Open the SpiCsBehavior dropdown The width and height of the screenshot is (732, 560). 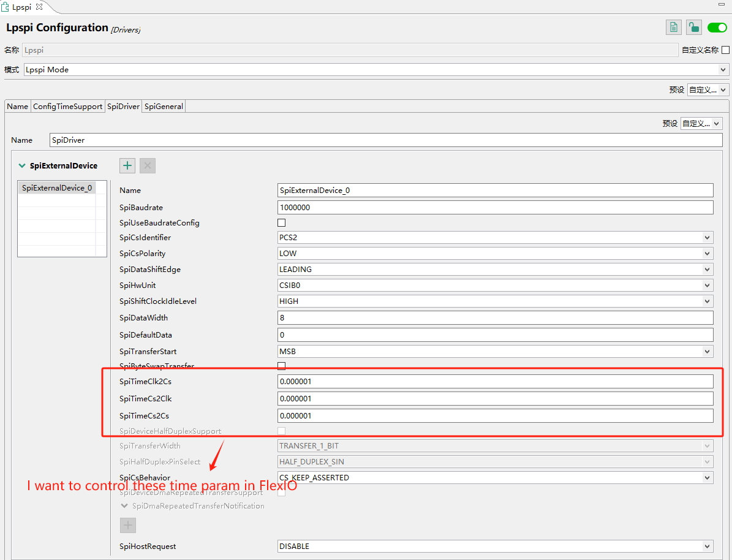(496, 478)
